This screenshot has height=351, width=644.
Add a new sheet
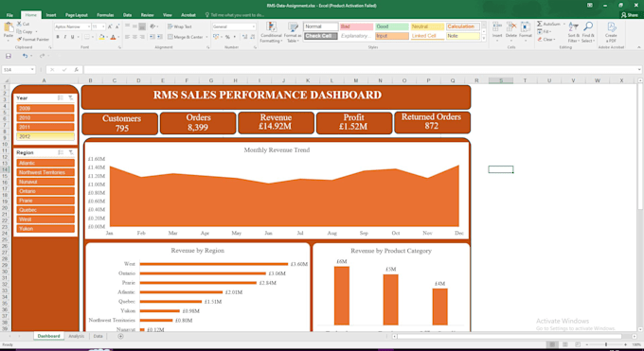(x=120, y=336)
